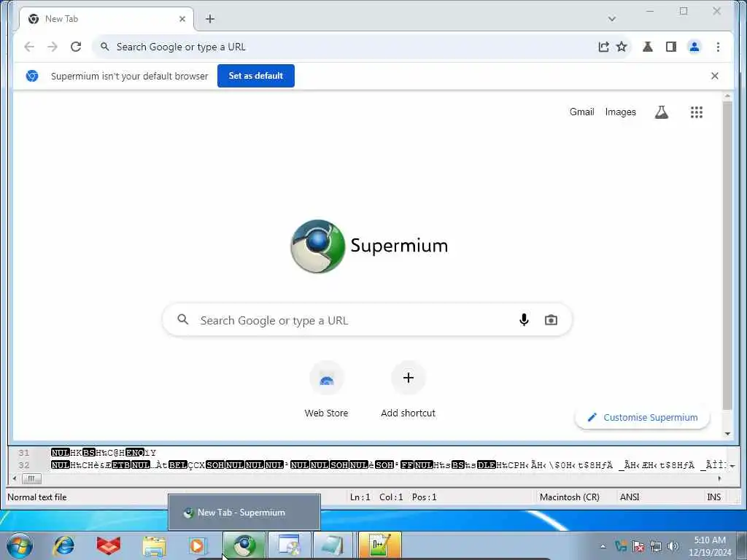Click line number 32 in Notepad++
This screenshot has width=747, height=560.
click(24, 464)
